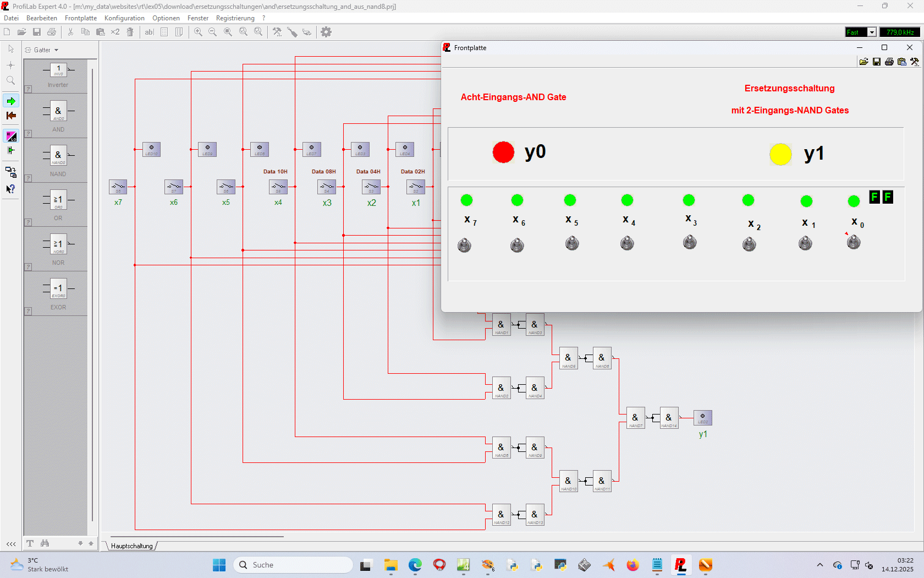This screenshot has width=924, height=578.
Task: Click the context help cursor icon
Action: (11, 189)
